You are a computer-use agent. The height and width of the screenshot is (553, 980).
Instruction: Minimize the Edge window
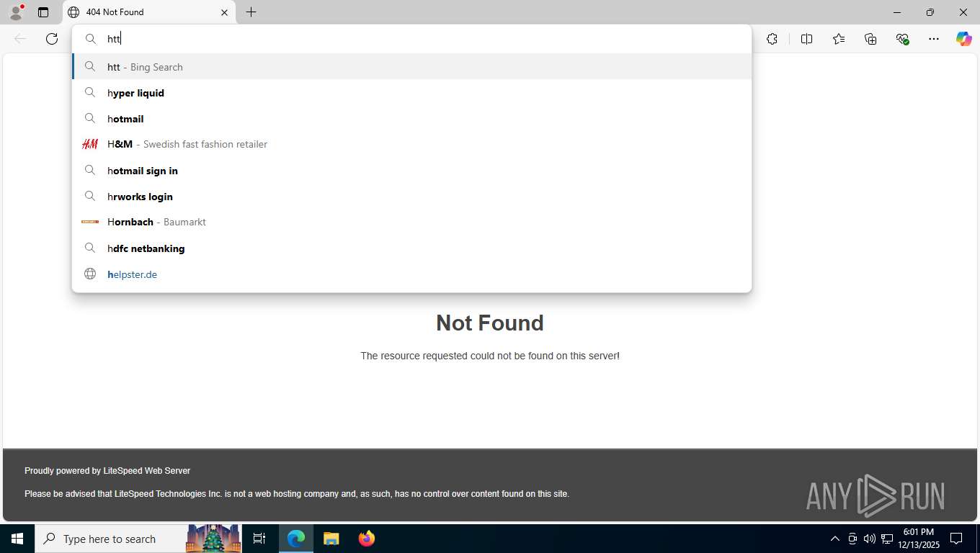tap(897, 12)
